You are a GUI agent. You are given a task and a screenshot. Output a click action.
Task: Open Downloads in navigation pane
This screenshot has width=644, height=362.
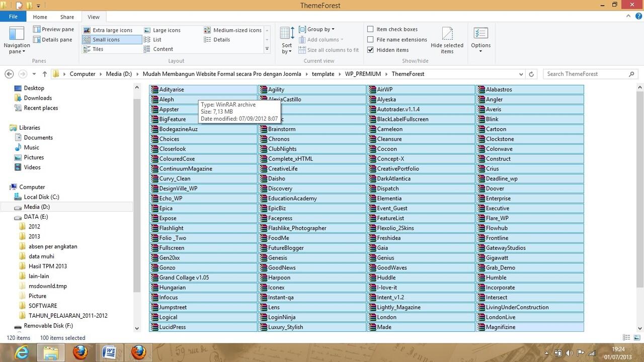click(38, 98)
